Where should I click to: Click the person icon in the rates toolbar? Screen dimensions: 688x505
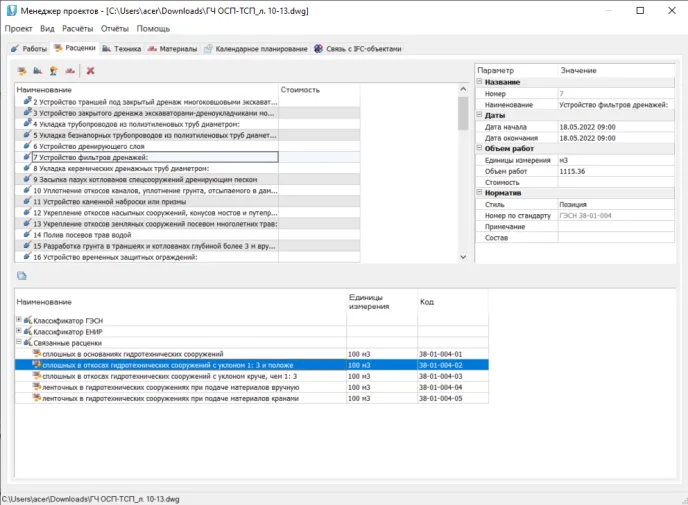point(53,71)
